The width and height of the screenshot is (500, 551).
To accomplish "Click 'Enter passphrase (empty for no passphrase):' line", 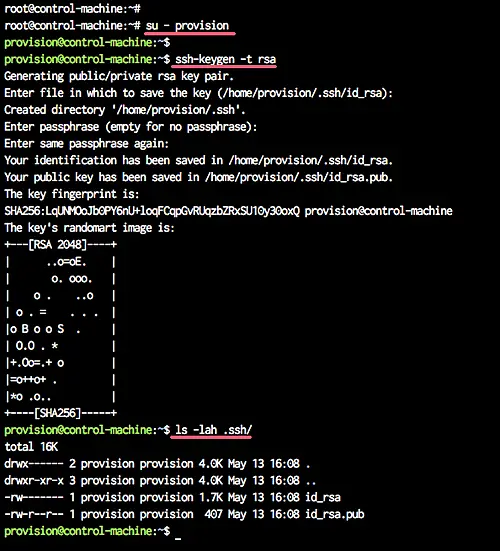I will point(131,127).
